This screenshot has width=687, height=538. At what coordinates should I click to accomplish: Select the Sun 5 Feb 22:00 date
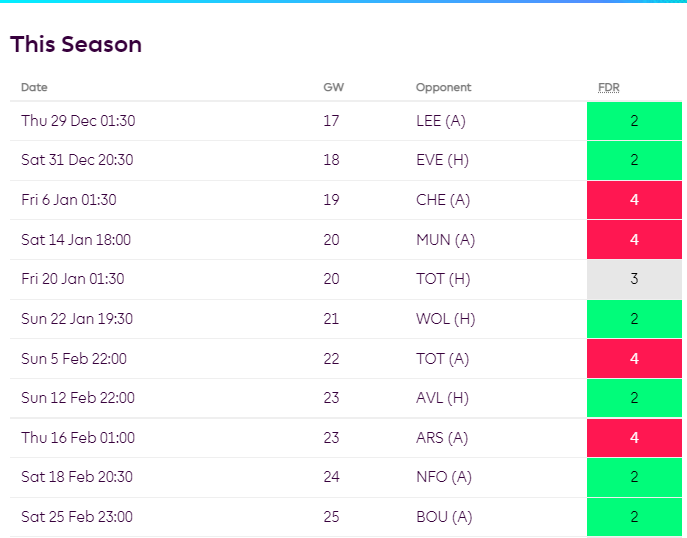pyautogui.click(x=74, y=359)
